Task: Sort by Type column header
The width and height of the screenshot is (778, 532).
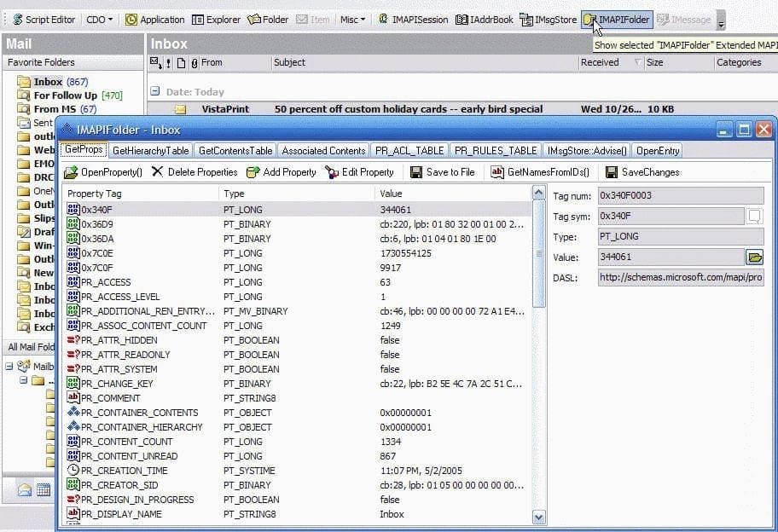Action: (x=297, y=194)
